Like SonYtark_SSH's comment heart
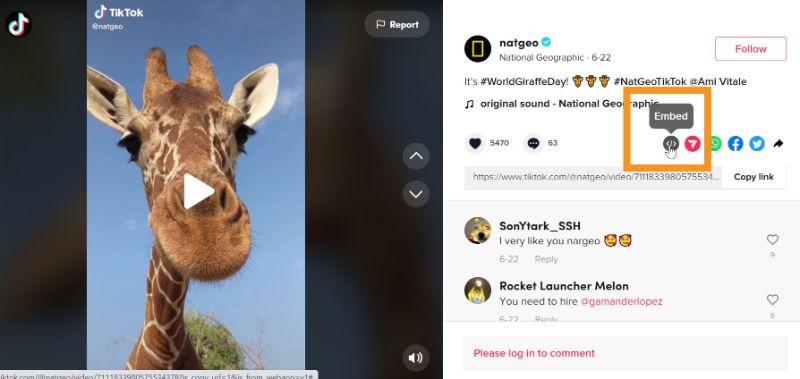This screenshot has height=379, width=800. point(772,239)
